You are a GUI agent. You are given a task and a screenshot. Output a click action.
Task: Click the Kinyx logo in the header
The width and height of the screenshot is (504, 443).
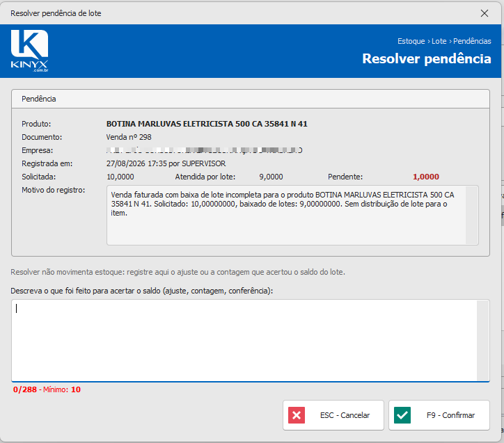tap(29, 51)
